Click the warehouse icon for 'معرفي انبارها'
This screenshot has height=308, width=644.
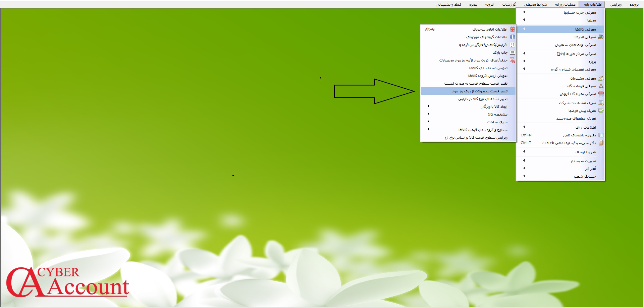tap(601, 37)
